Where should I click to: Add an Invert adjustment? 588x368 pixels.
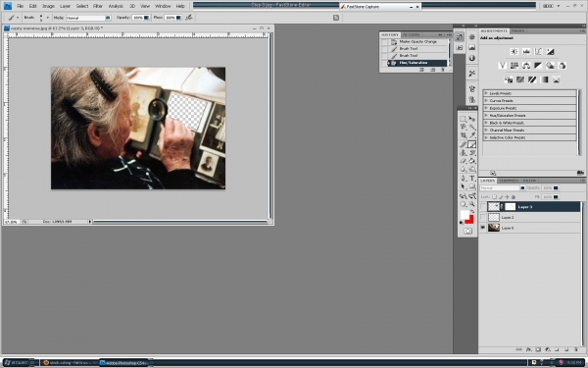[509, 79]
